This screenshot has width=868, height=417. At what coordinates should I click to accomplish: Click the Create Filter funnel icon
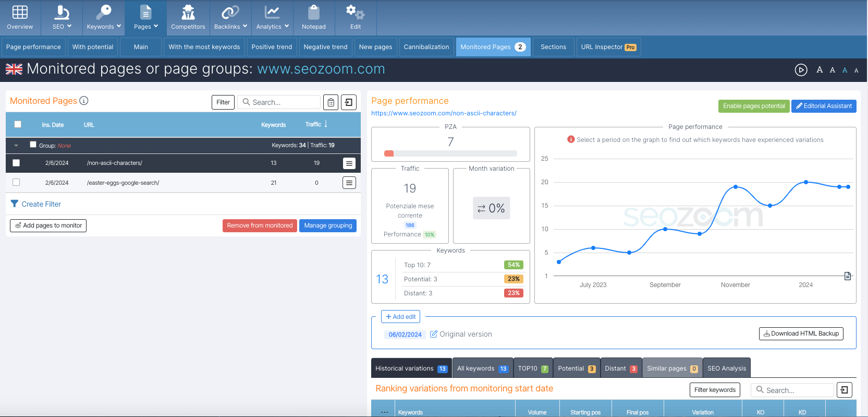pos(15,204)
